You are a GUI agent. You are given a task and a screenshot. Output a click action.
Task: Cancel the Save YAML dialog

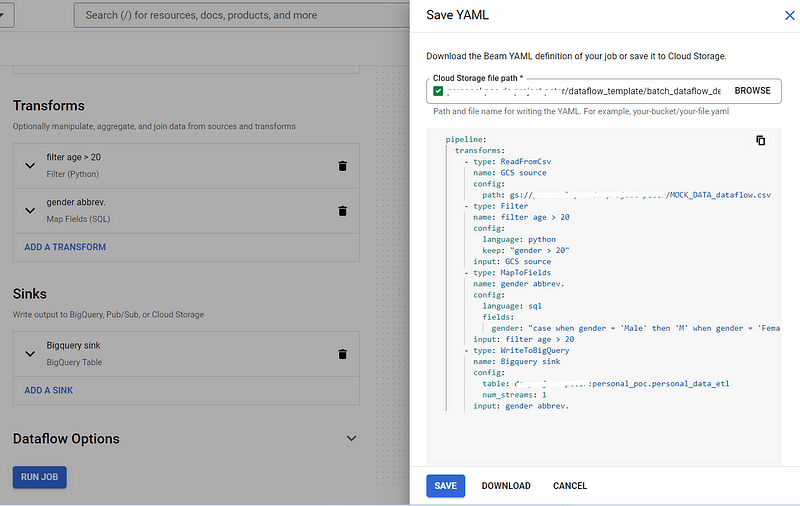570,486
